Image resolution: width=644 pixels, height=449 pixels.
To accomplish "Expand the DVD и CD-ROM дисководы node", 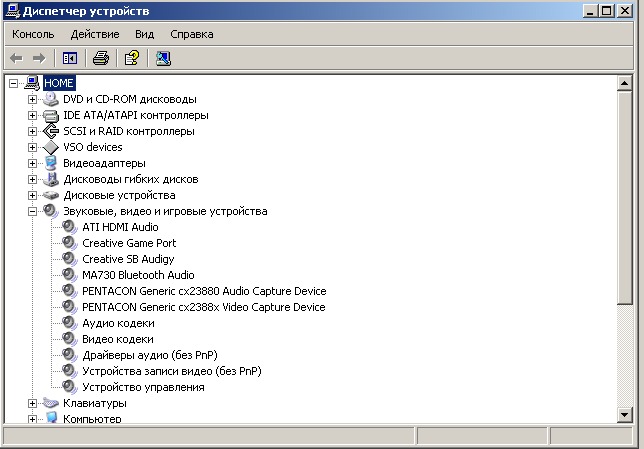I will [33, 99].
